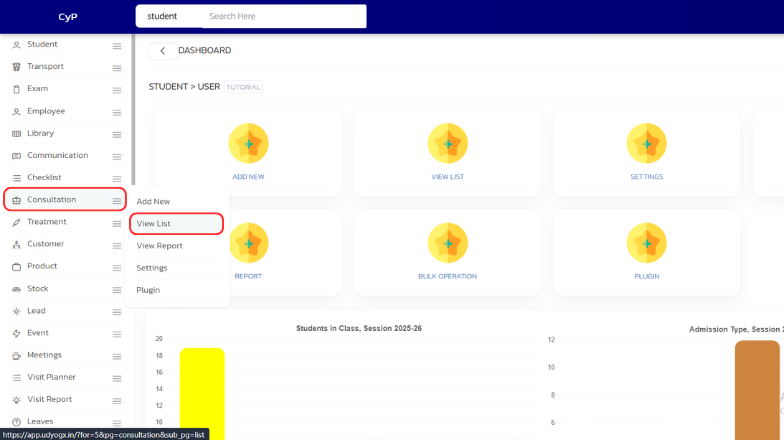Open Visit Planner in the sidebar
The width and height of the screenshot is (784, 440).
[x=51, y=377]
